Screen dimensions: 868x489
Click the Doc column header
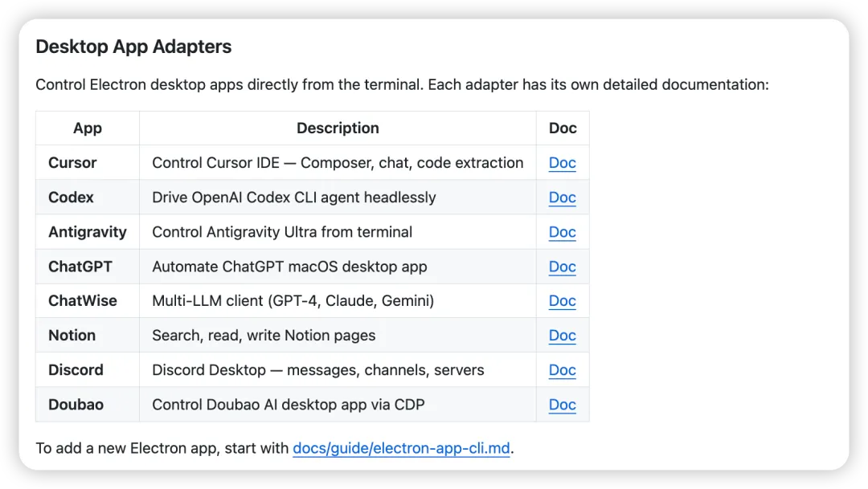[563, 128]
